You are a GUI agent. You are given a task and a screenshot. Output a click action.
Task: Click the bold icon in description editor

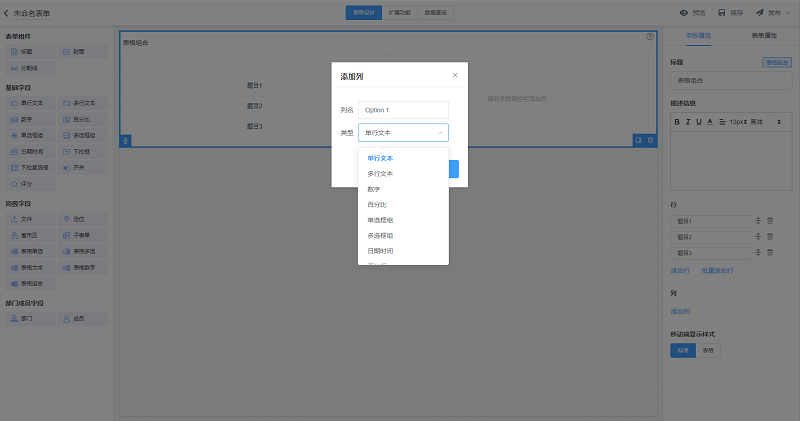pos(676,121)
